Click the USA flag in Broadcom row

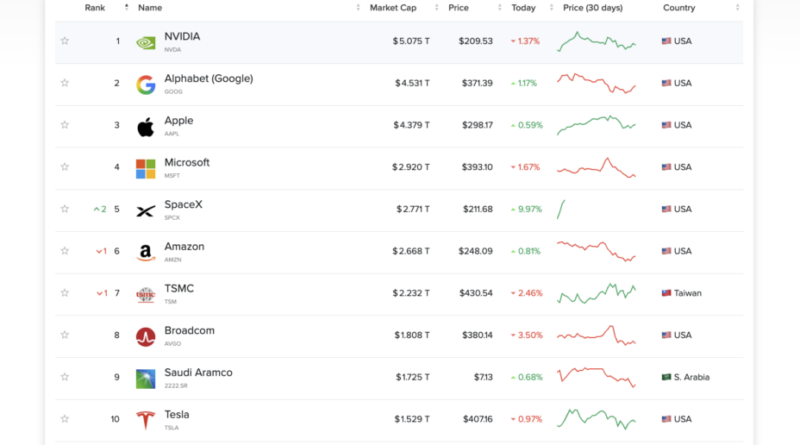click(666, 335)
